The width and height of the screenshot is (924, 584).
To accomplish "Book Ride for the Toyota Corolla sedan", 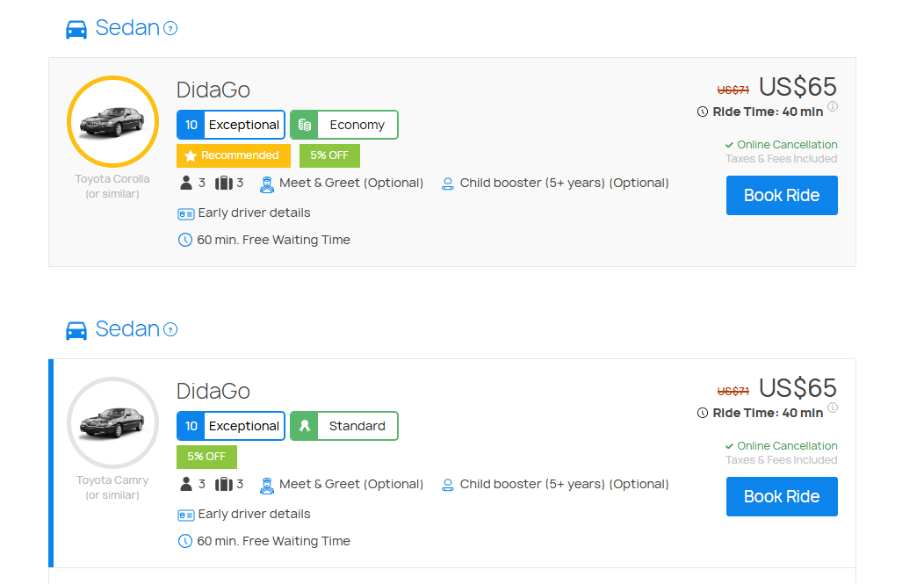I will [x=782, y=195].
